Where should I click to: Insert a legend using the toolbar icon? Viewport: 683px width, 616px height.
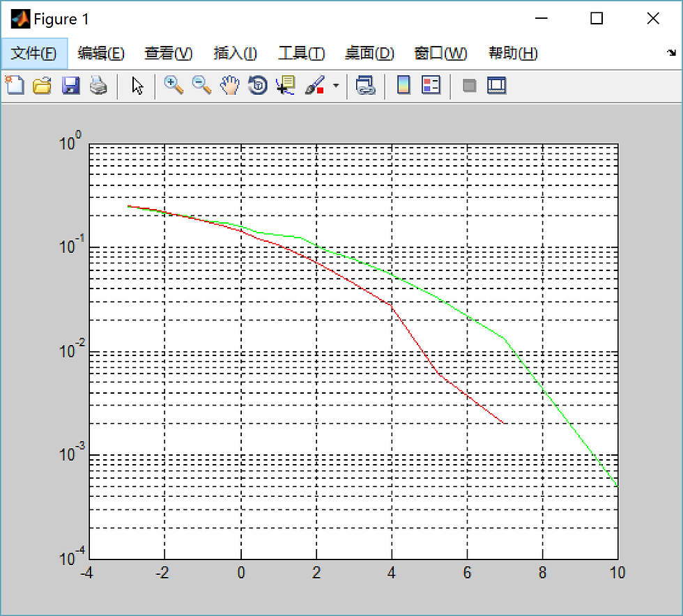tap(431, 86)
